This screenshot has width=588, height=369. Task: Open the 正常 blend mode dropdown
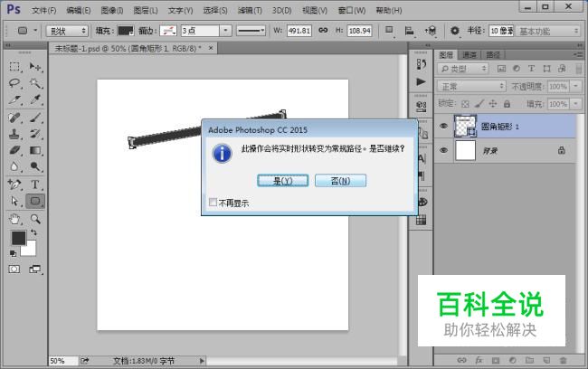pos(471,87)
